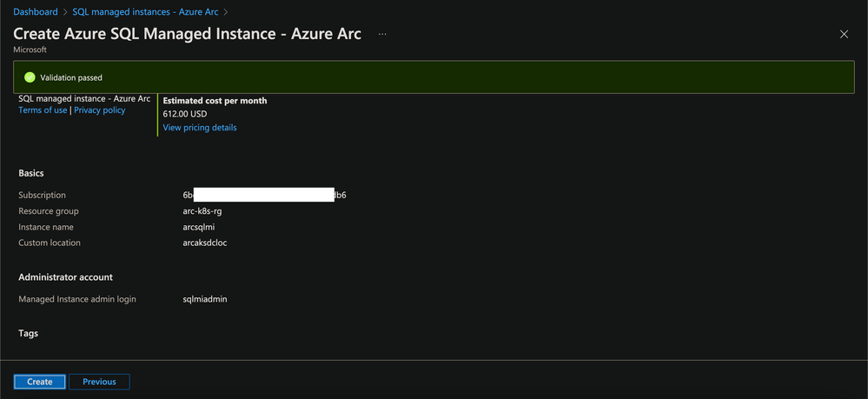The height and width of the screenshot is (399, 868).
Task: Click the Administrator account heading
Action: [65, 277]
